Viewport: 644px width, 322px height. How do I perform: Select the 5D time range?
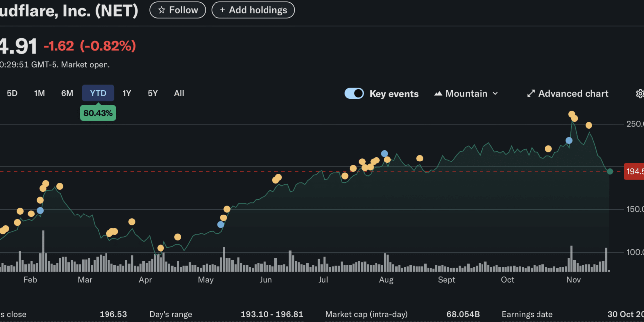point(12,93)
